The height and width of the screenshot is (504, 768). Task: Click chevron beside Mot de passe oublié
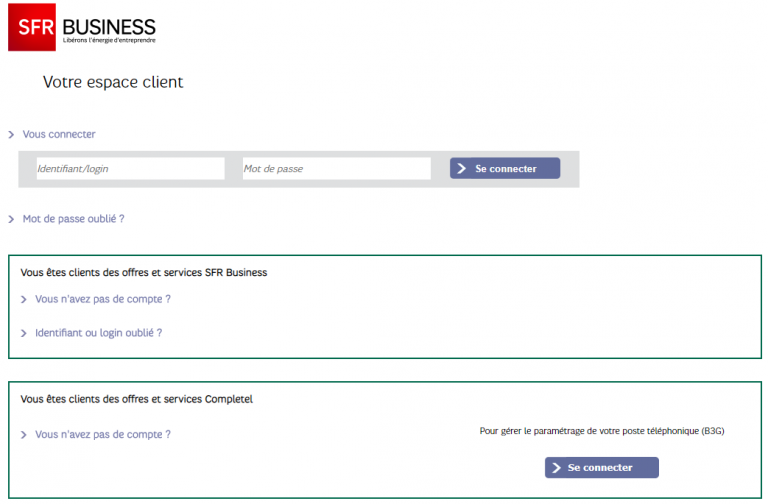pyautogui.click(x=11, y=219)
